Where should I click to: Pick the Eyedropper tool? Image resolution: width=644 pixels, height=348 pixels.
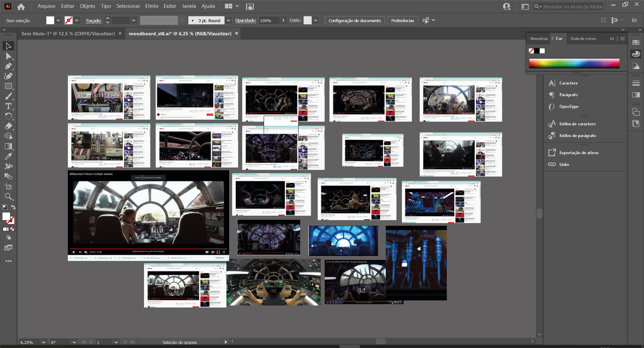pyautogui.click(x=8, y=157)
